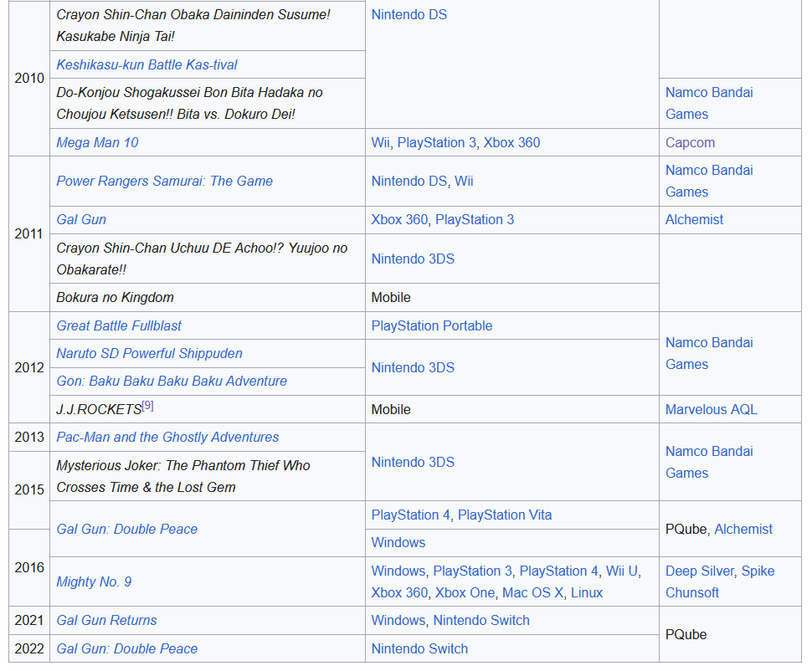The image size is (812, 671).
Task: Click Xbox 360 in Mighty No. 9 row
Action: coord(400,593)
